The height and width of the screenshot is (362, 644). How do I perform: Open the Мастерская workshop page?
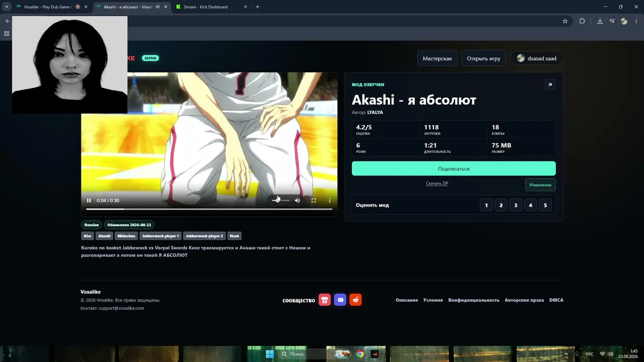[437, 58]
